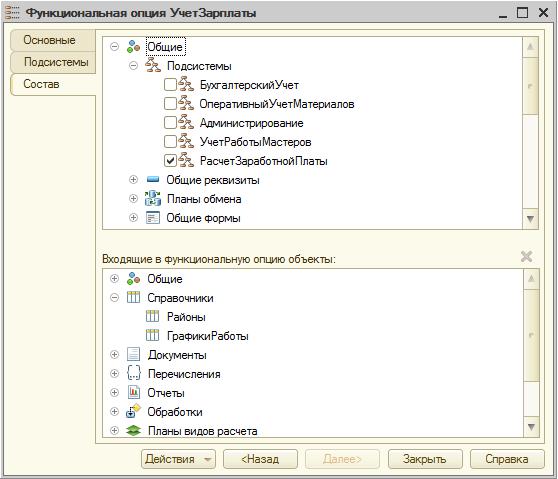Select the РасчетЗаработнойПлаты label
This screenshot has width=558, height=479.
(x=264, y=161)
